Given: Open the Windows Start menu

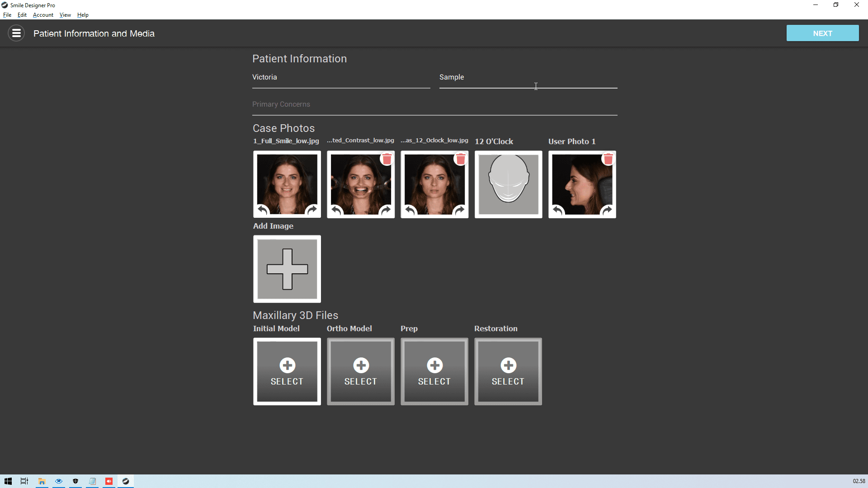Looking at the screenshot, I should (8, 481).
